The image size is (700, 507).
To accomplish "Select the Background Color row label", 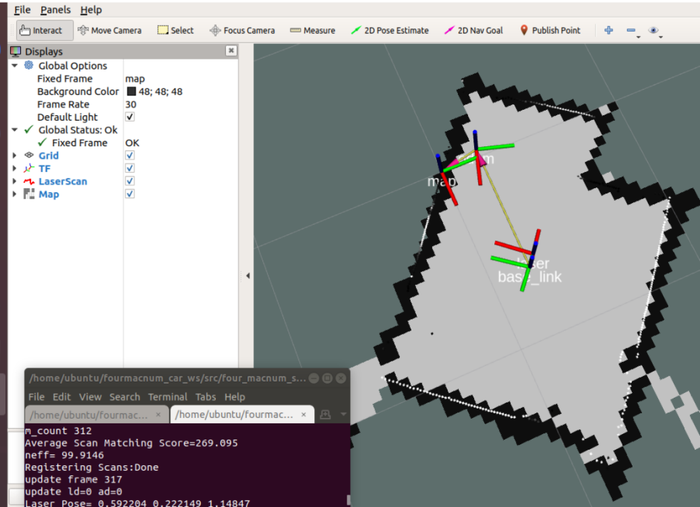I will [78, 91].
